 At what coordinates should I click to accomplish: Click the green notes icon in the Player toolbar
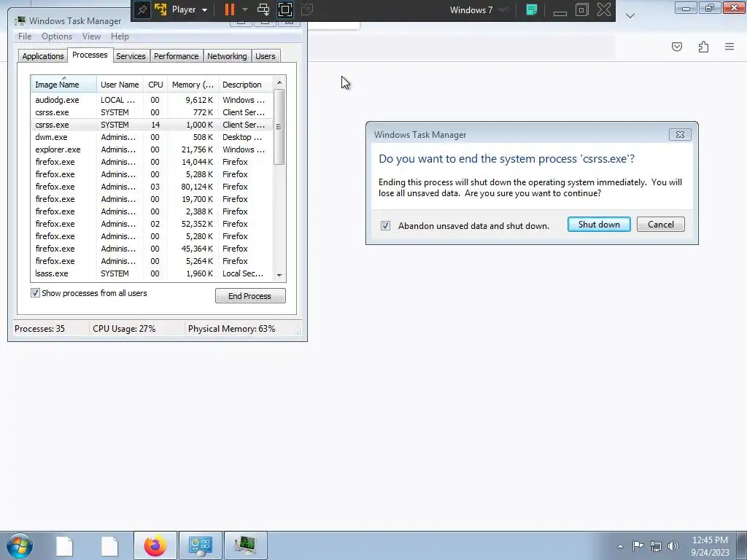pos(532,9)
